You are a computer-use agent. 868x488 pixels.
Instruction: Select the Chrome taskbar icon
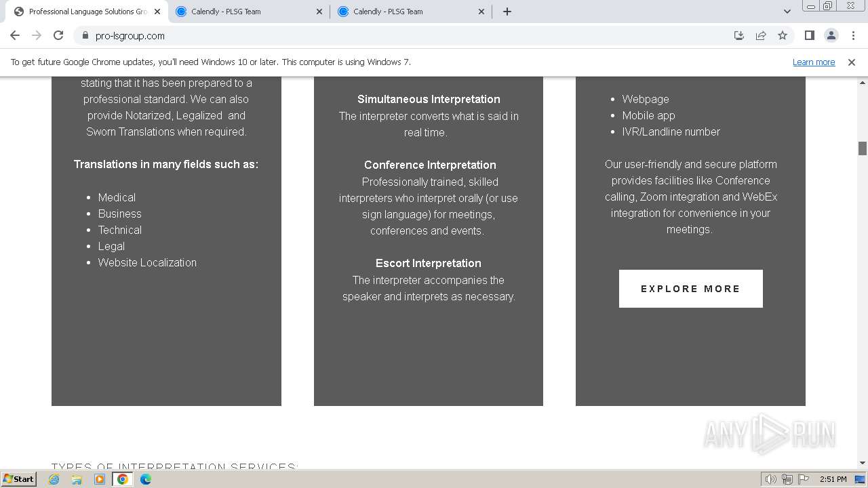click(123, 479)
